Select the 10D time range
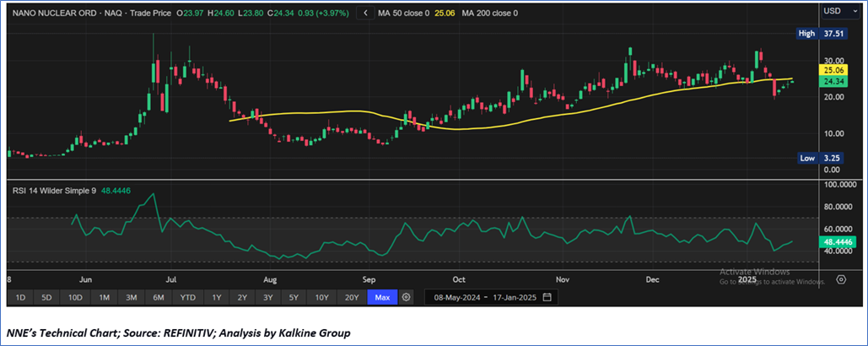 pos(75,297)
